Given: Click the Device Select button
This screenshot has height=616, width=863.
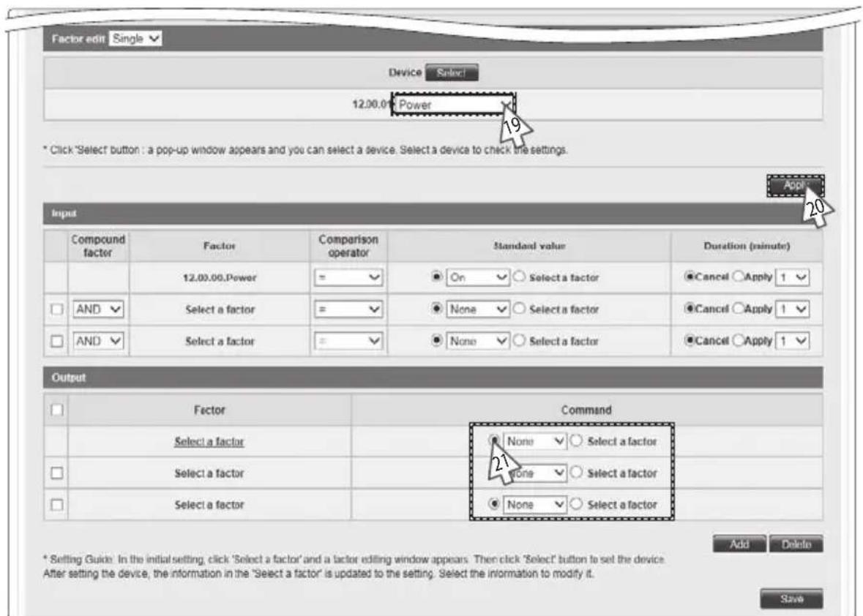Looking at the screenshot, I should tap(452, 72).
